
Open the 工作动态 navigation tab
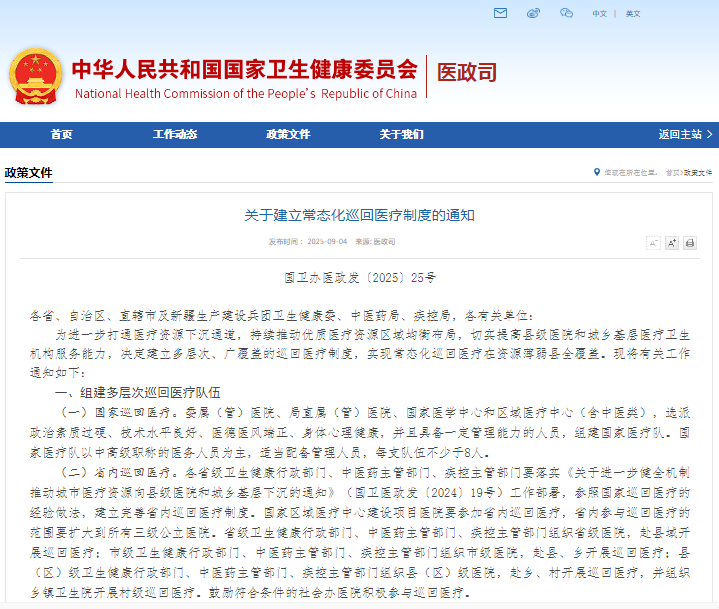click(175, 134)
